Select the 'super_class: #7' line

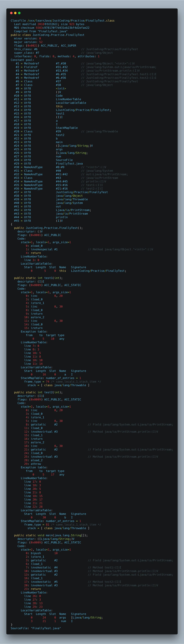[x=63, y=53]
